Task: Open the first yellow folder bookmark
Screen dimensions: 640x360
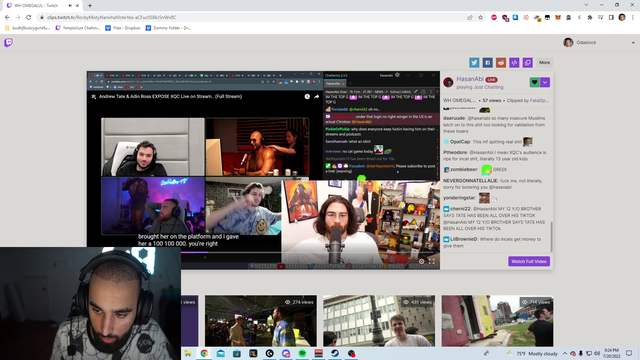Action: coord(27,28)
